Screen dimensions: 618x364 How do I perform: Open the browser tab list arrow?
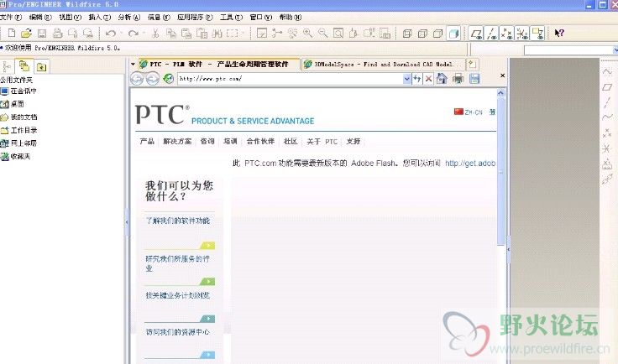[134, 64]
